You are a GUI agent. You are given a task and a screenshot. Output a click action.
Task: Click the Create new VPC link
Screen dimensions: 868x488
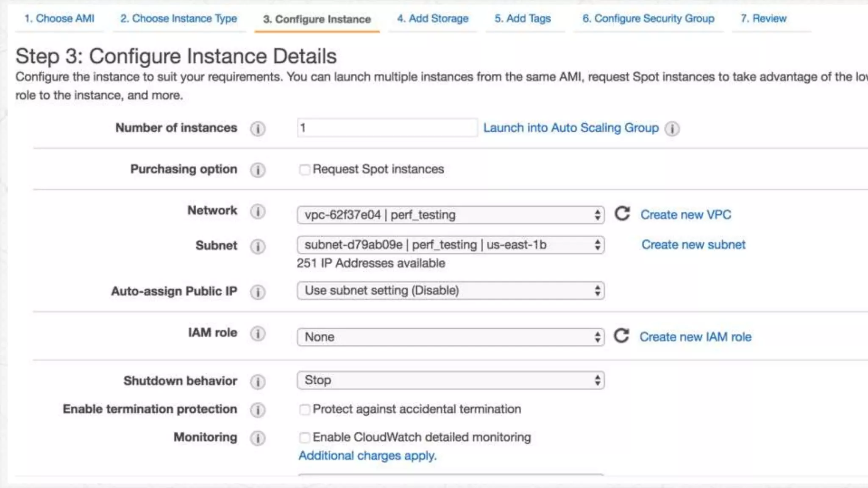pos(685,215)
